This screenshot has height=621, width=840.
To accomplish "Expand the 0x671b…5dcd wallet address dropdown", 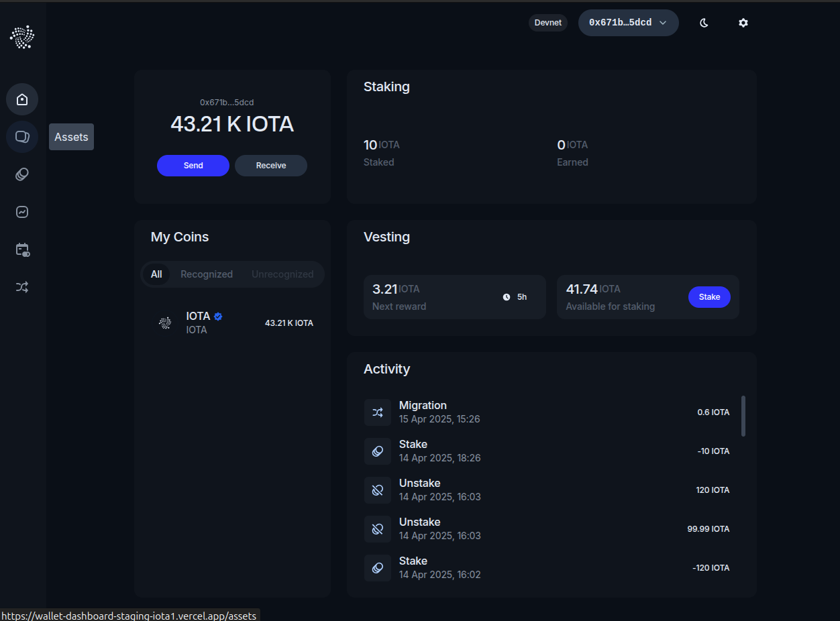I will click(x=628, y=23).
